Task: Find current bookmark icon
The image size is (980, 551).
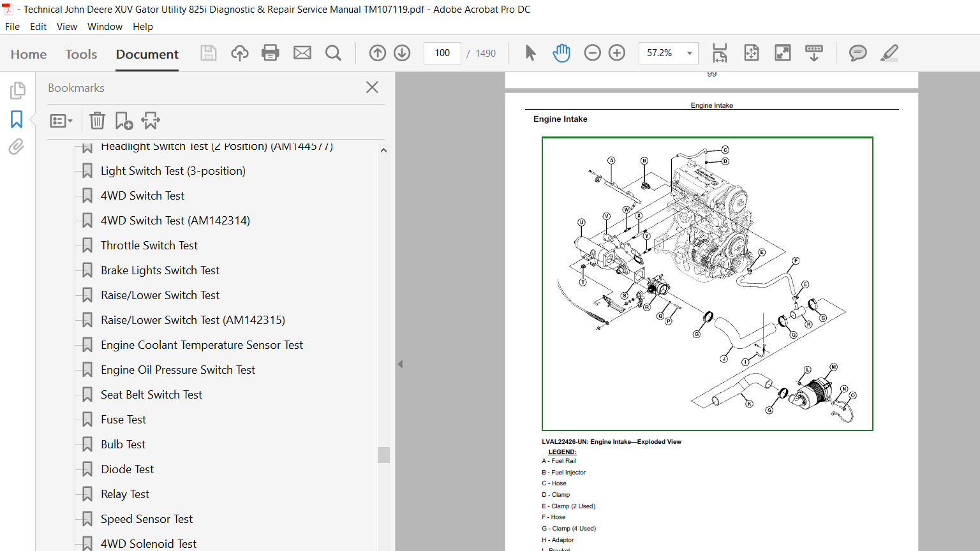Action: [151, 121]
